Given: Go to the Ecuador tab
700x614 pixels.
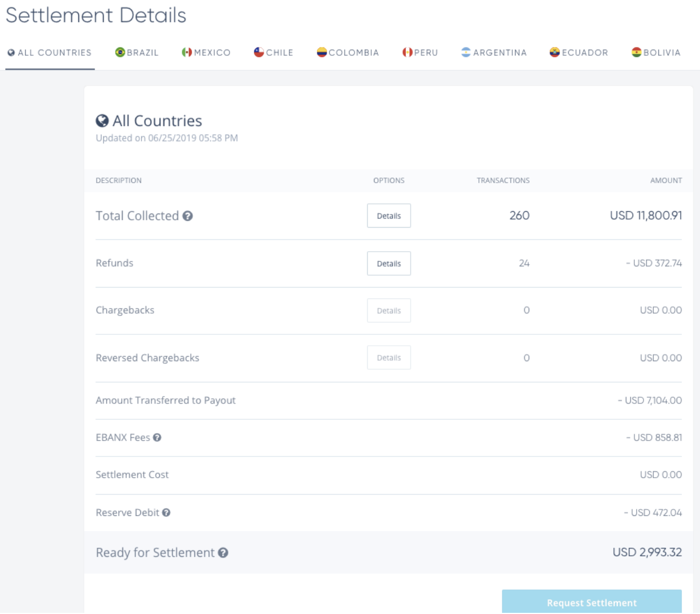Looking at the screenshot, I should point(578,52).
